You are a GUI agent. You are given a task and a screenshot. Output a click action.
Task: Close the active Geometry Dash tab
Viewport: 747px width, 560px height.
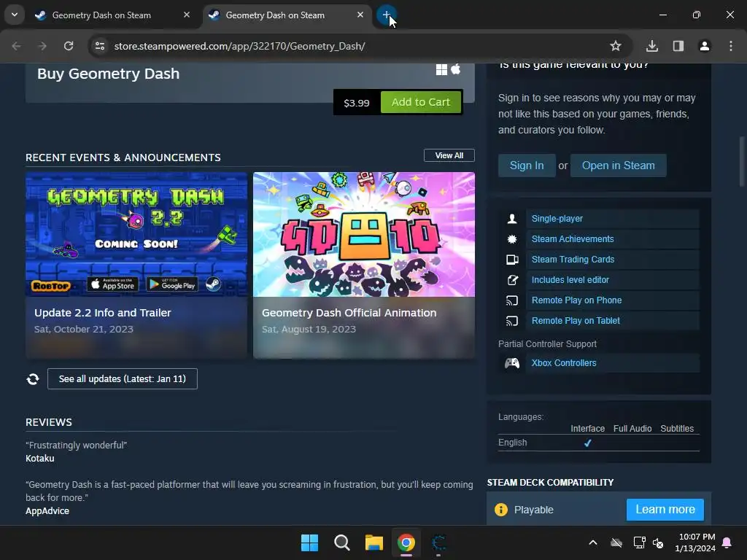coord(360,15)
